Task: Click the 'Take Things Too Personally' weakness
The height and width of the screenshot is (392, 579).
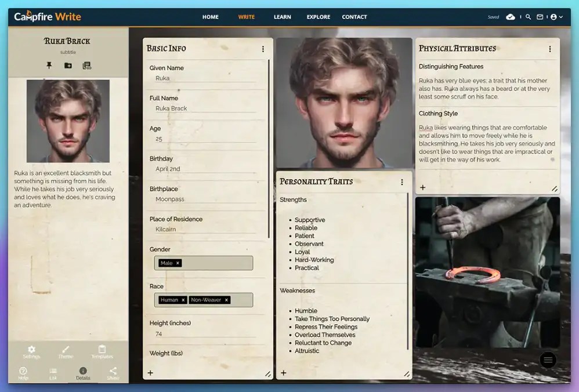Action: click(x=332, y=319)
